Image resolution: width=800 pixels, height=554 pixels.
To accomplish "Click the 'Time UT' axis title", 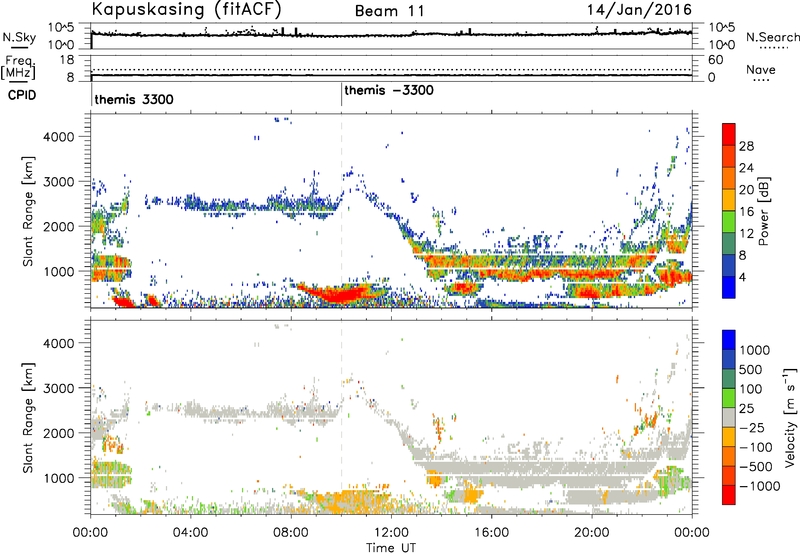I will click(391, 548).
